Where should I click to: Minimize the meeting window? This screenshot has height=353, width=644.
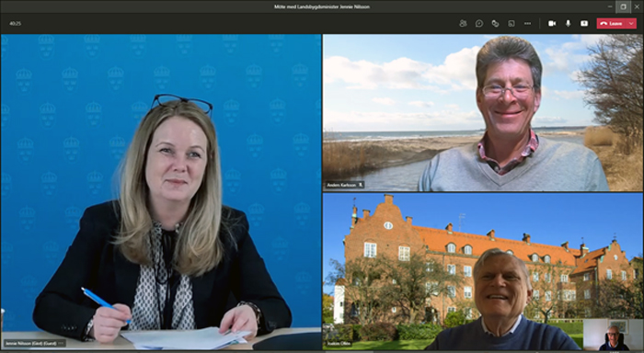tap(609, 6)
